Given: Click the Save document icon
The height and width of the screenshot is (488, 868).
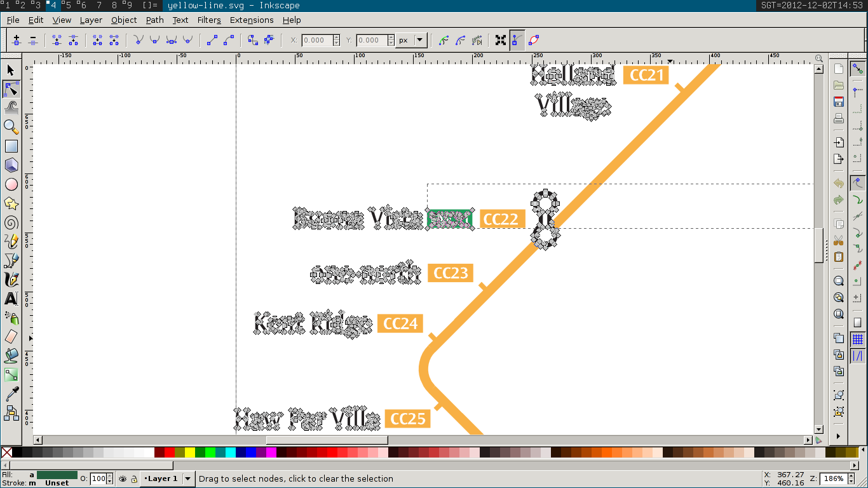Looking at the screenshot, I should pos(838,102).
